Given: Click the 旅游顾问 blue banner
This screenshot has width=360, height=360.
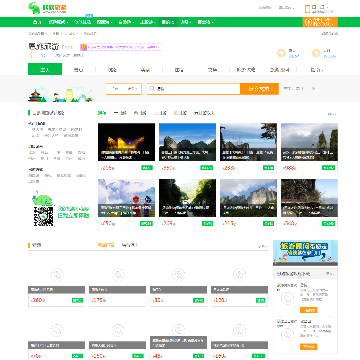Looking at the screenshot, I should click(305, 252).
